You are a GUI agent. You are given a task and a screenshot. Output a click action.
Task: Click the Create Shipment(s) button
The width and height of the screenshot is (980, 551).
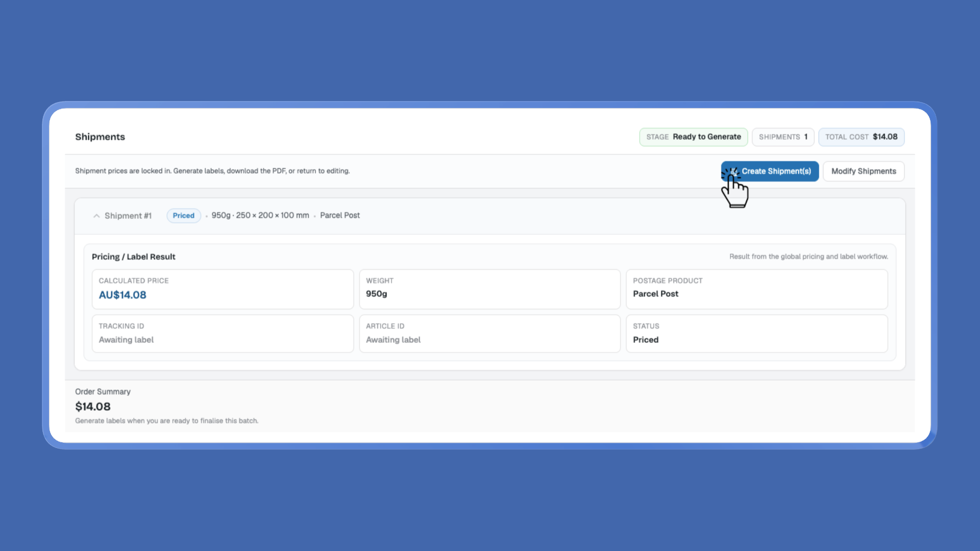click(x=770, y=171)
